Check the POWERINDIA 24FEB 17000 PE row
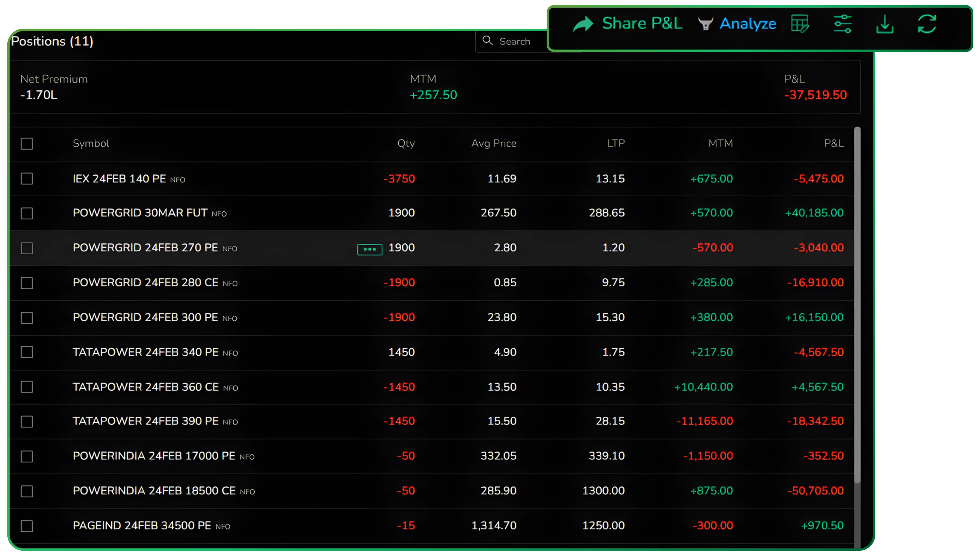 point(26,456)
